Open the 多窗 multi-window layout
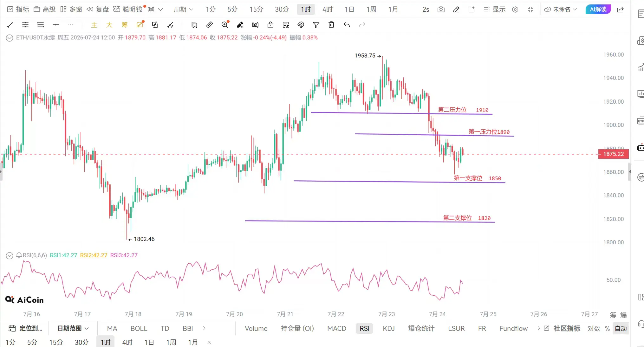This screenshot has height=347, width=644. 71,10
